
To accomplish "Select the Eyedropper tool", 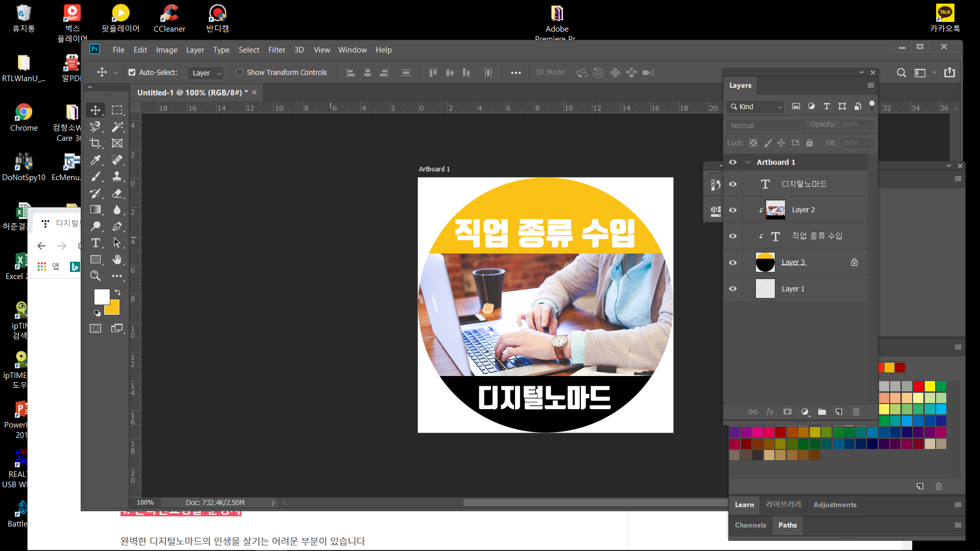I will [95, 160].
